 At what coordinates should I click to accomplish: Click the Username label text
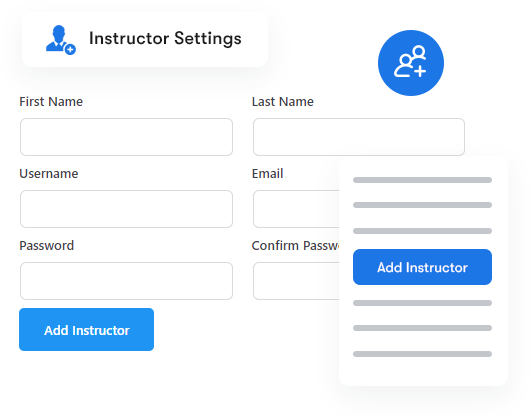(49, 174)
